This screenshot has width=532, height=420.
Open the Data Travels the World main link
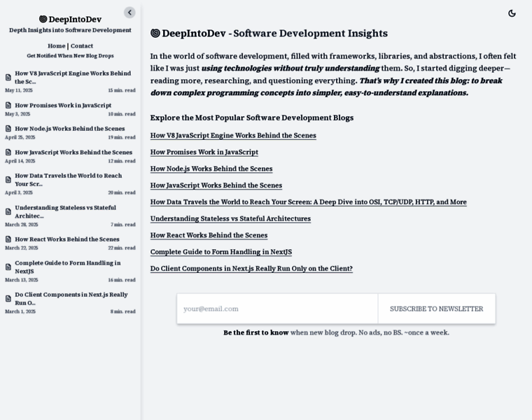(308, 202)
